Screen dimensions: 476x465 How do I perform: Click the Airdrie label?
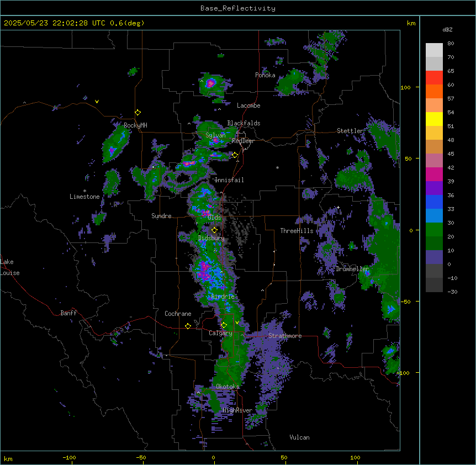tap(223, 297)
